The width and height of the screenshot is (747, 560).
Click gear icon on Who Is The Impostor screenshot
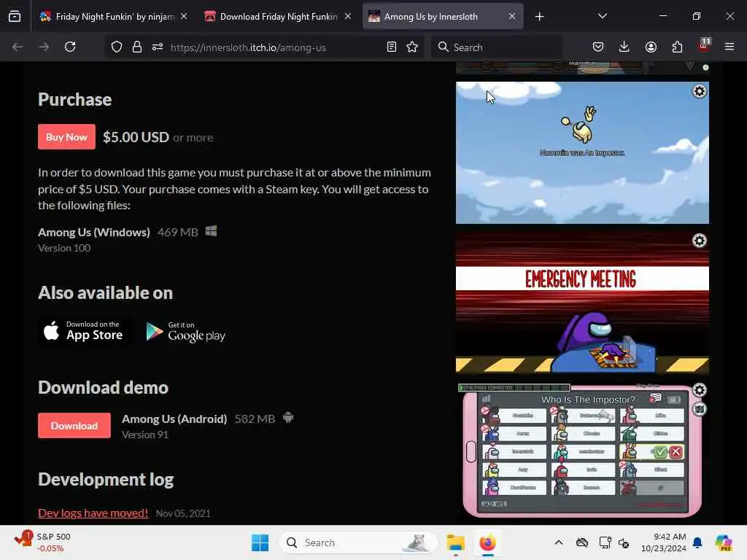699,391
